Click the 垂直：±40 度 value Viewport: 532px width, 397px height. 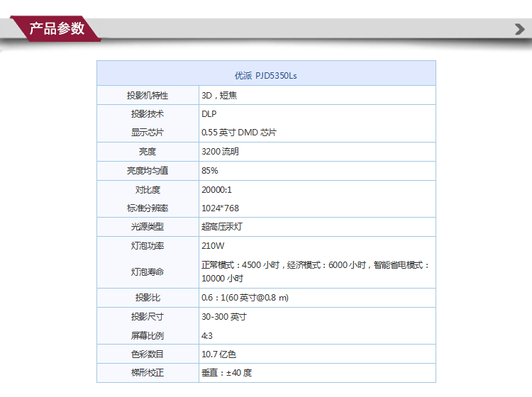[x=227, y=373]
